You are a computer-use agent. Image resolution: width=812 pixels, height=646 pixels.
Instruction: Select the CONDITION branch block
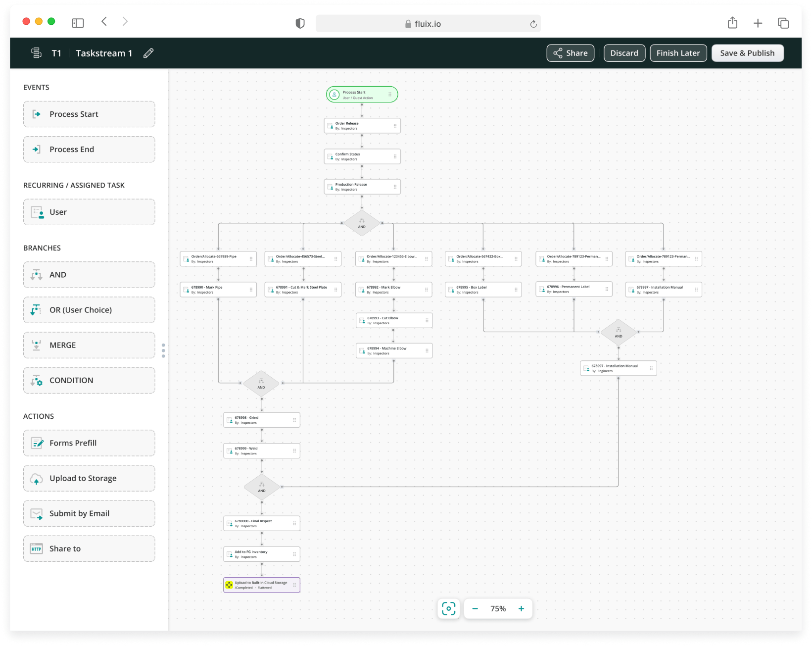tap(89, 380)
